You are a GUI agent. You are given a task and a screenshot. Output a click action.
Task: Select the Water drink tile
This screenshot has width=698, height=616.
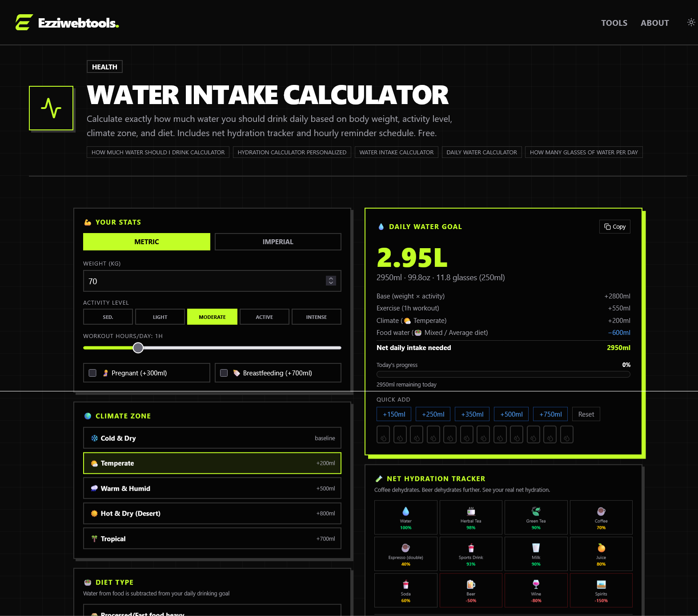tap(406, 517)
